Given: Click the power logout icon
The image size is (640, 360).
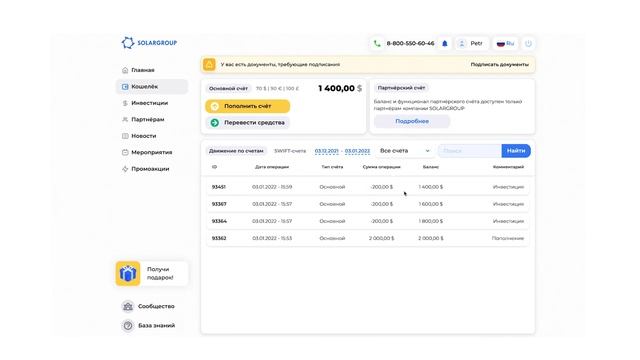Looking at the screenshot, I should coord(529,43).
